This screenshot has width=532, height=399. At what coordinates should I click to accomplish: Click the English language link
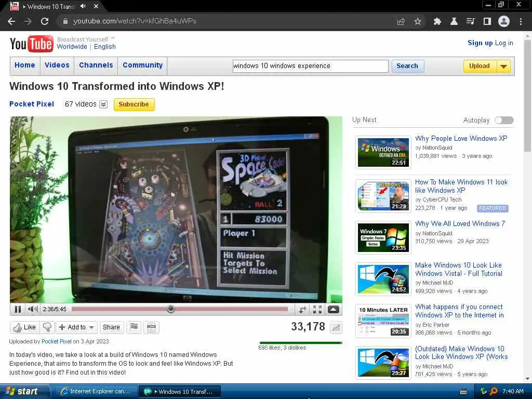click(x=105, y=47)
